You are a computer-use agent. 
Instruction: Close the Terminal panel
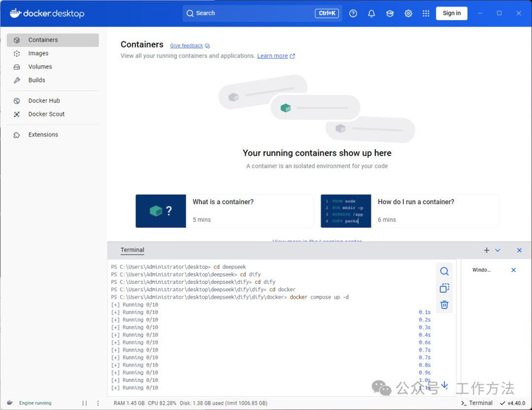pos(519,250)
